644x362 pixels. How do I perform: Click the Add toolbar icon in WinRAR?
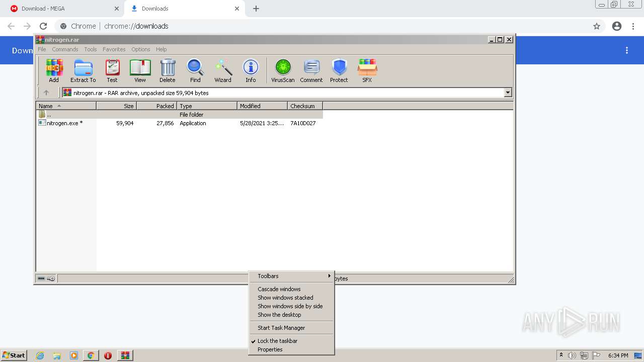54,71
